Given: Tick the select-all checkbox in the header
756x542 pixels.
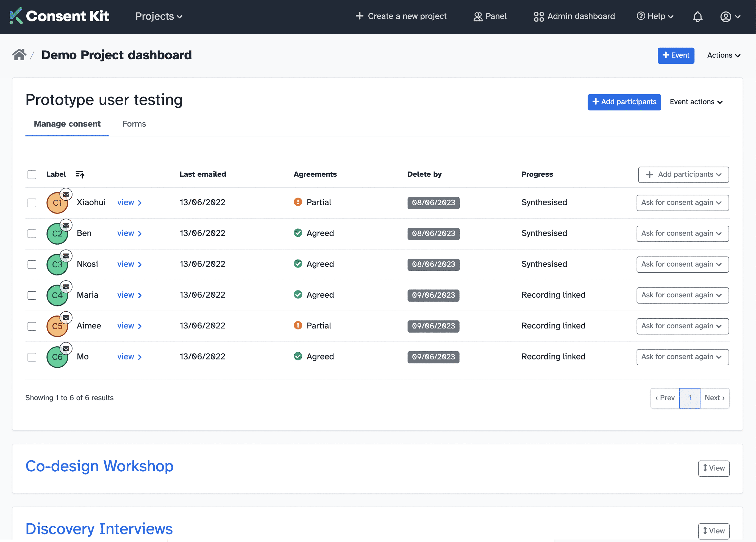Looking at the screenshot, I should click(x=32, y=175).
